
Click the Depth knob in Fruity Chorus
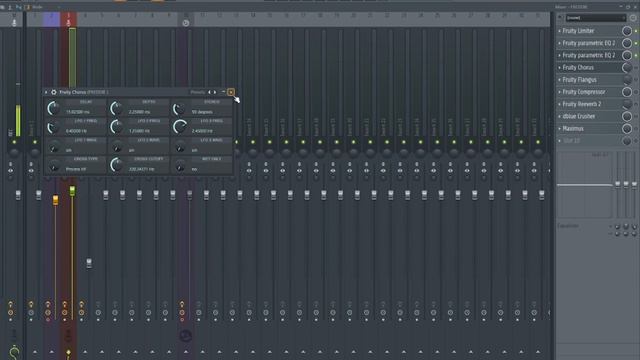click(x=117, y=109)
